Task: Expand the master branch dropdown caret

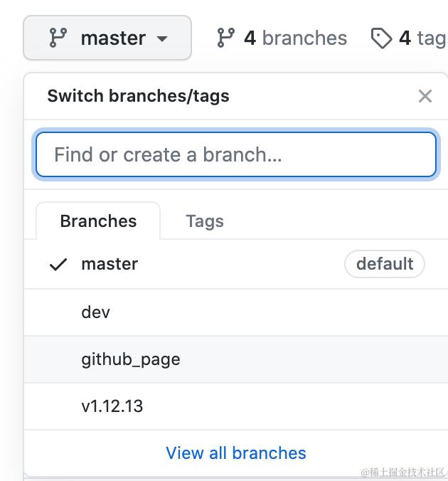Action: (x=162, y=38)
